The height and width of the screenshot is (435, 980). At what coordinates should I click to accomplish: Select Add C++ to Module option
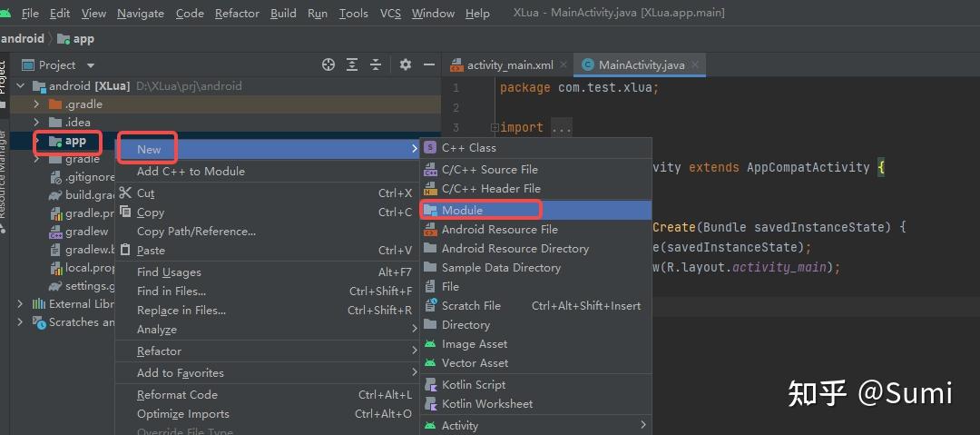[x=191, y=172]
